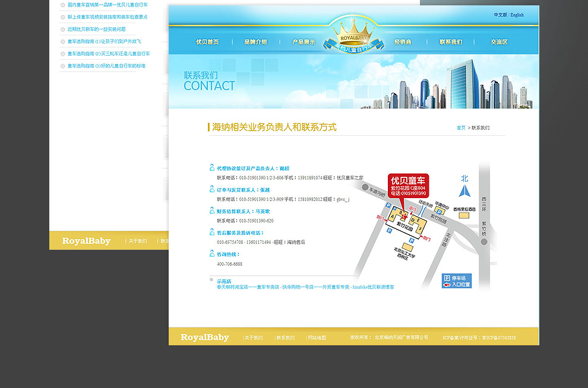Viewport: 588px width, 388px height.
Task: Open article 近期优贝新车的一些安装问题
Action: tap(96, 29)
